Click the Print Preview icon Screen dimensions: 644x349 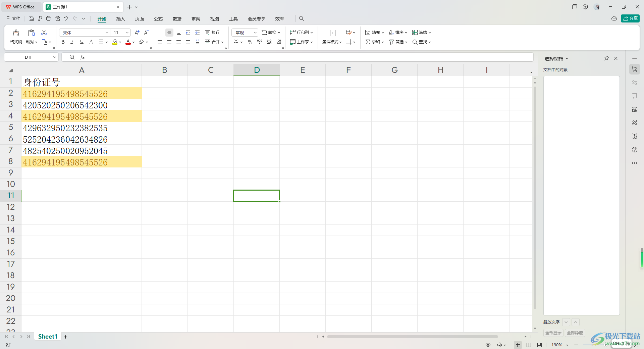57,19
